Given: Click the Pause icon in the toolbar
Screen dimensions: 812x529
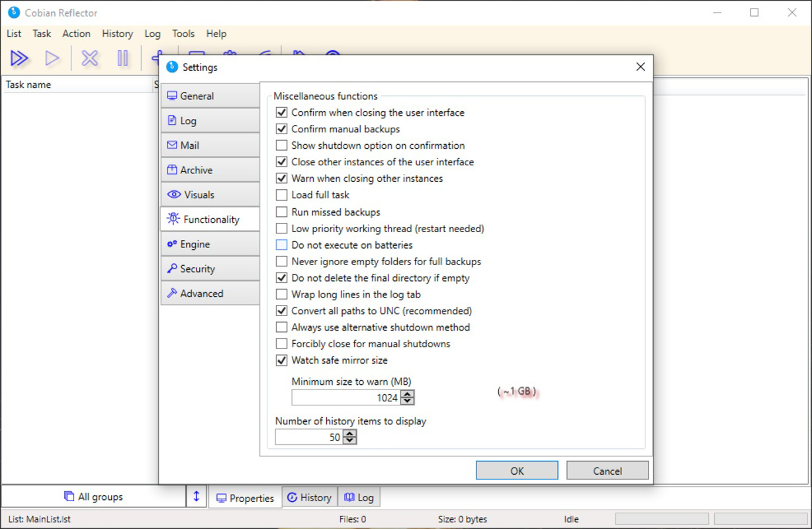Looking at the screenshot, I should [123, 58].
